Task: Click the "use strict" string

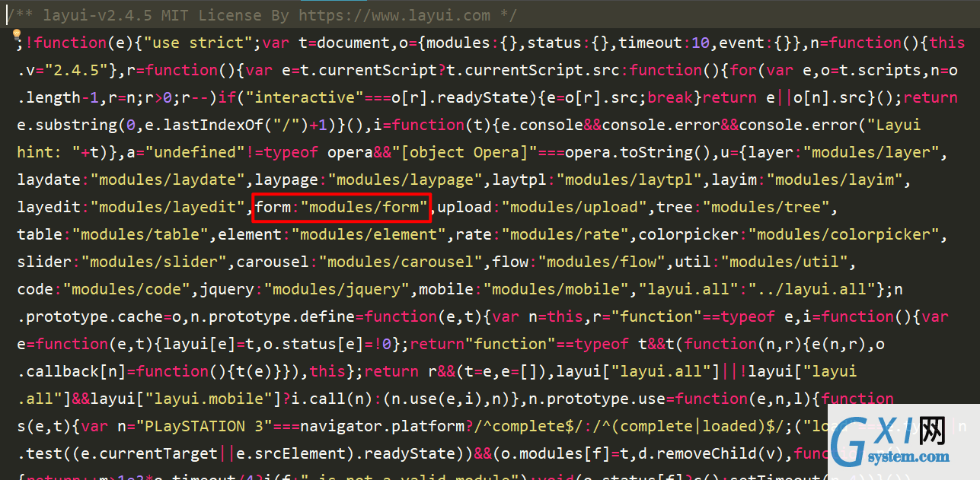Action: 200,43
